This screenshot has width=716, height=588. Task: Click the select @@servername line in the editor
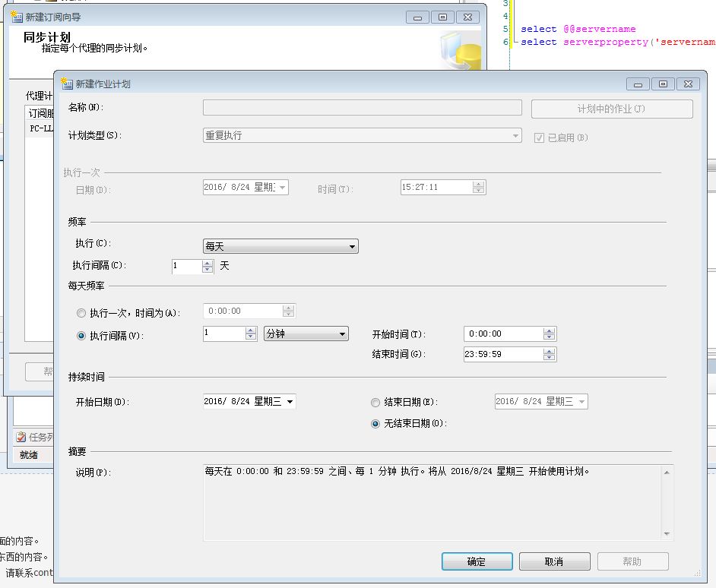(x=578, y=29)
